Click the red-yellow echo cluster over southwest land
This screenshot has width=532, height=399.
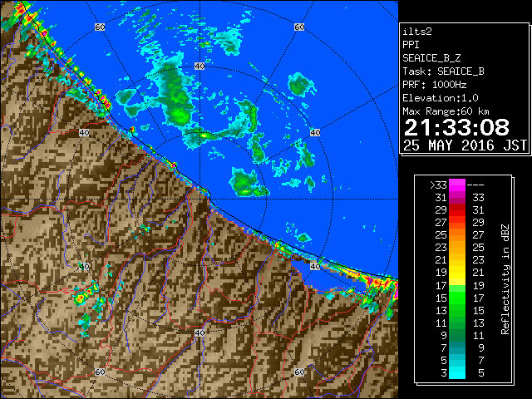click(85, 295)
